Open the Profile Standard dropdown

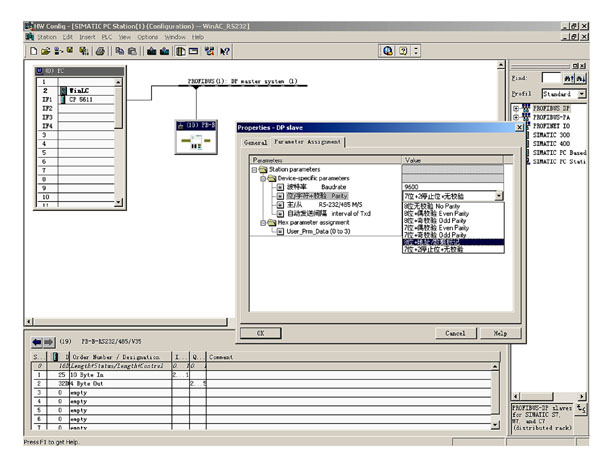coord(581,94)
